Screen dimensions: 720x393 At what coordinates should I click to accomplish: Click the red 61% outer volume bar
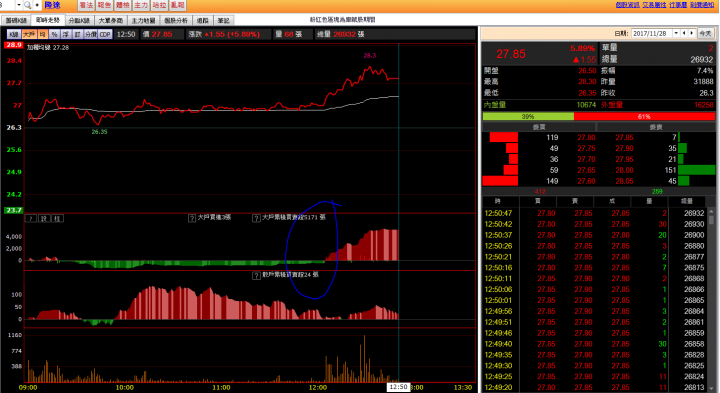click(645, 117)
